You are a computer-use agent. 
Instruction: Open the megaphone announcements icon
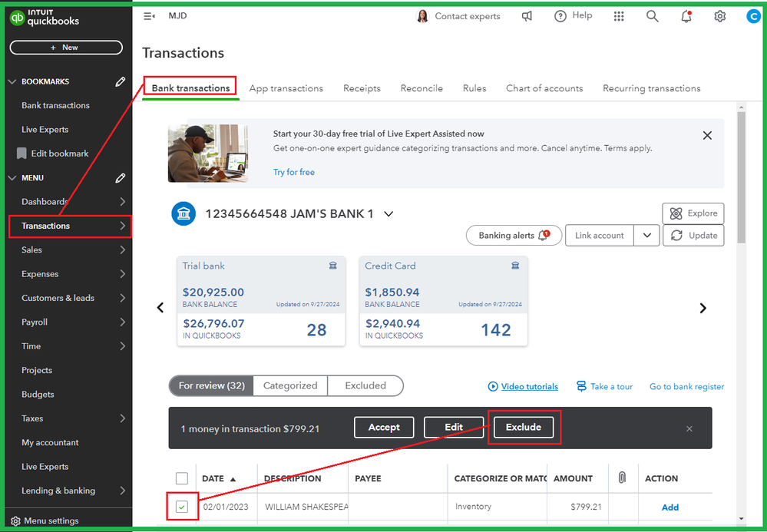[527, 16]
